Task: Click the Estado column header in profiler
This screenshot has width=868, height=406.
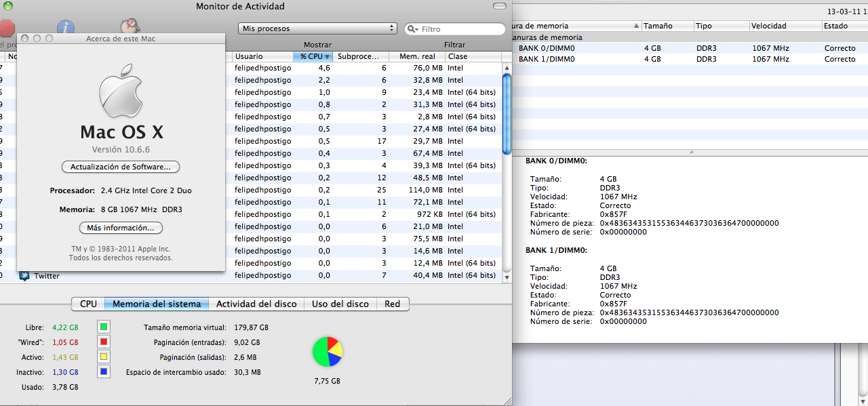Action: tap(844, 26)
